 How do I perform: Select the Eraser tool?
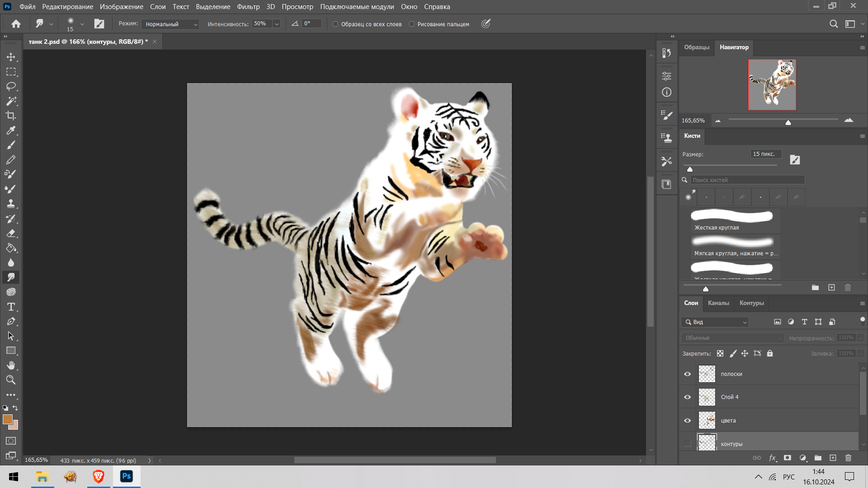11,234
